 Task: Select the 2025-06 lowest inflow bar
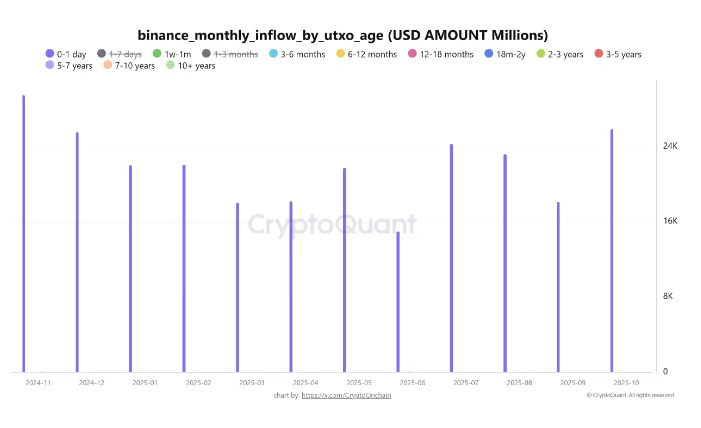398,302
